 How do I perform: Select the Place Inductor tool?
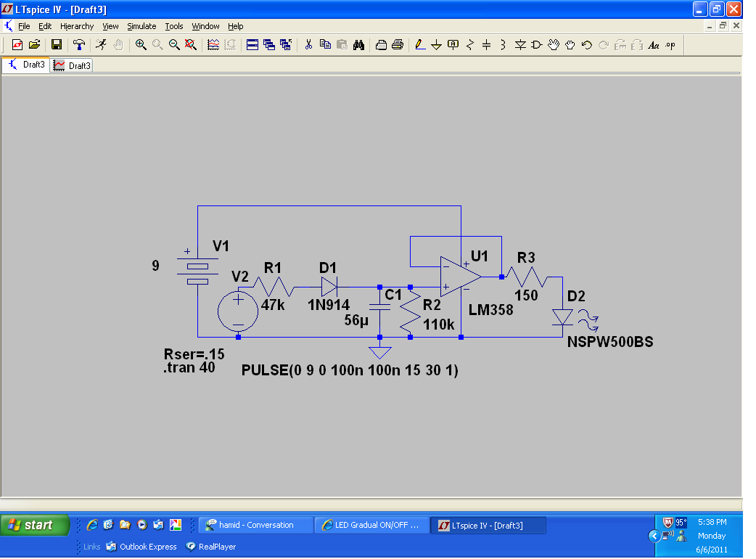(x=503, y=45)
